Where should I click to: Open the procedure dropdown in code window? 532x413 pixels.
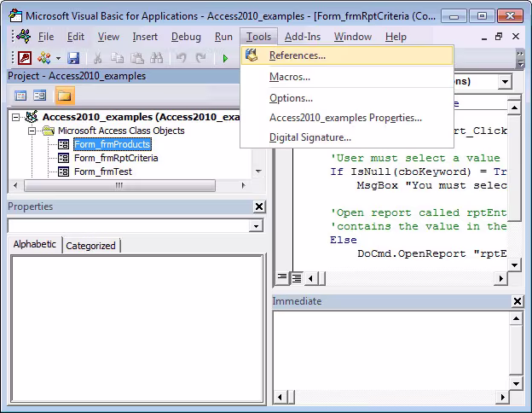tap(505, 82)
